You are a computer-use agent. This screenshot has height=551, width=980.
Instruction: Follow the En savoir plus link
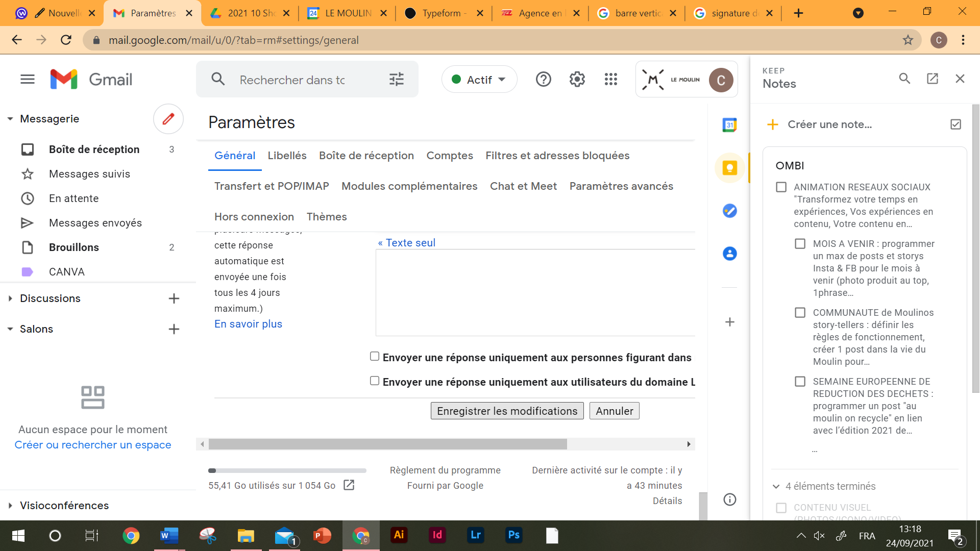[248, 324]
